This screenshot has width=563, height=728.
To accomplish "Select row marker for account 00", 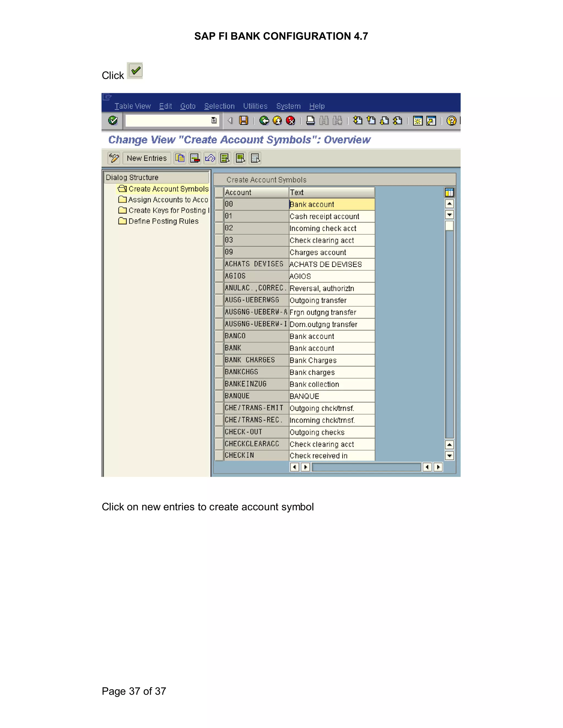I will click(219, 204).
